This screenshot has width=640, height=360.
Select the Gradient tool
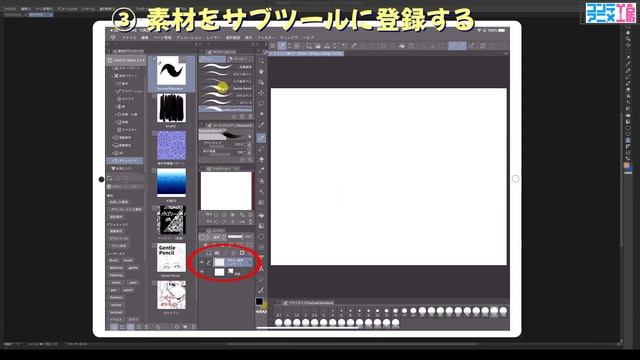coord(261,226)
